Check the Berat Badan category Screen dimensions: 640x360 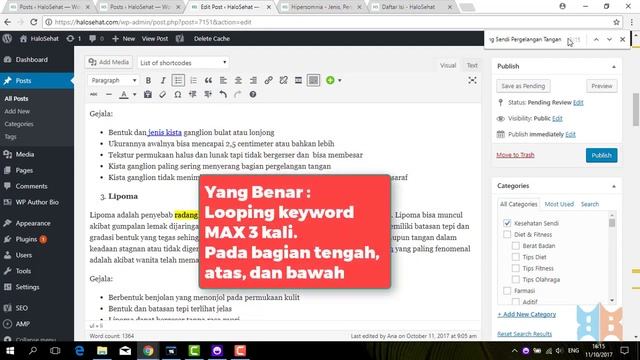[516, 246]
